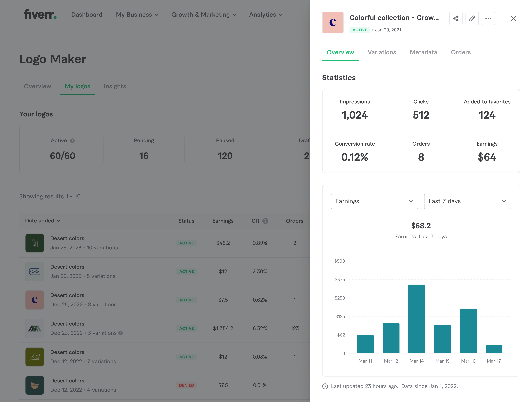Expand the Date added sort chevron

(x=59, y=221)
